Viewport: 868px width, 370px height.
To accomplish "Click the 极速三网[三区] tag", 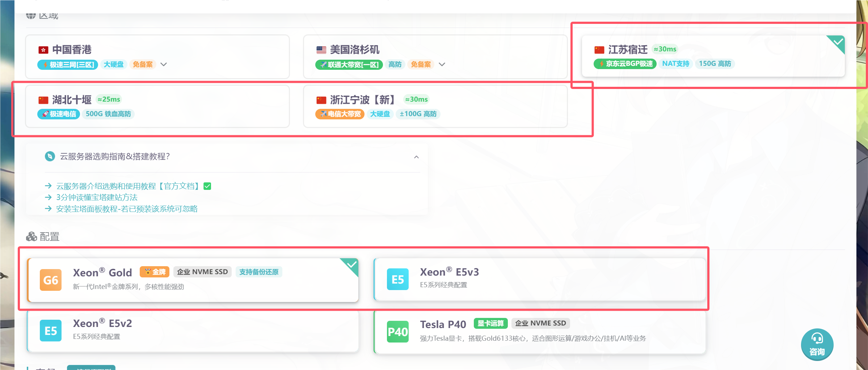I will [68, 65].
